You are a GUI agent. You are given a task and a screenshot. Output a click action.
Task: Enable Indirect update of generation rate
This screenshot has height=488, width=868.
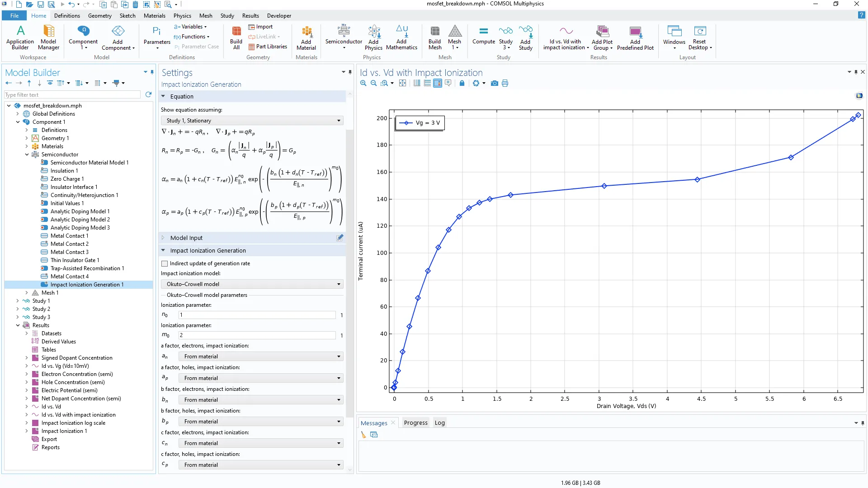click(165, 263)
